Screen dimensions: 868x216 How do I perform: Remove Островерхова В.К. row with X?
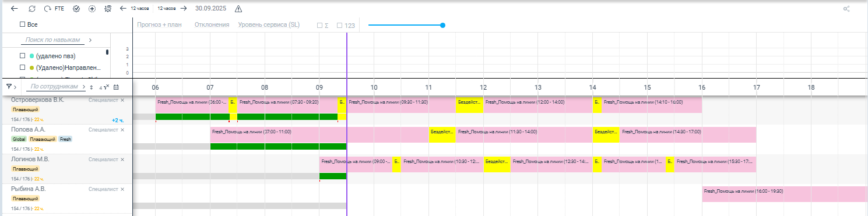coord(122,100)
